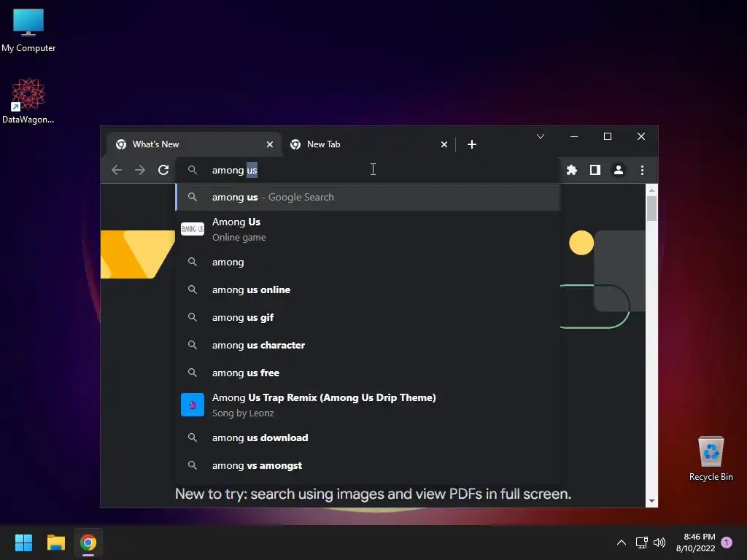Click the address bar text field
The width and height of the screenshot is (747, 560).
pyautogui.click(x=368, y=170)
